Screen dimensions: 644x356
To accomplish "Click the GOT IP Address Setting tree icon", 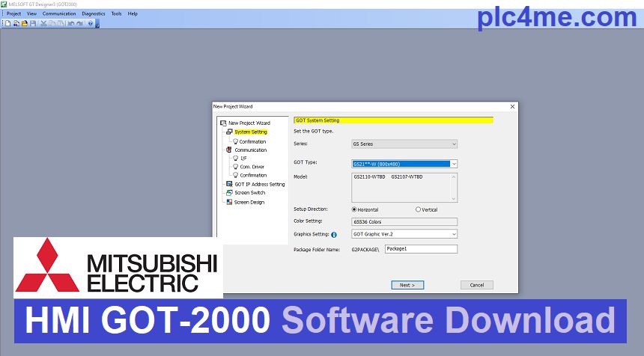I will pos(229,184).
